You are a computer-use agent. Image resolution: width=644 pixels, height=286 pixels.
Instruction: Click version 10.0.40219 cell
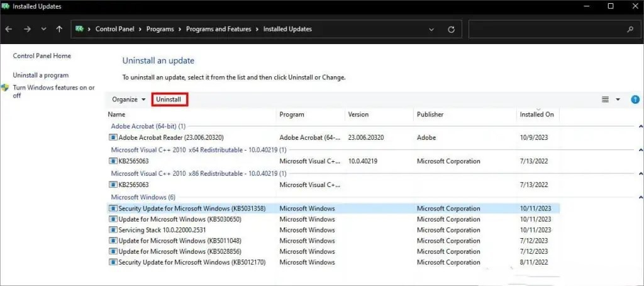(x=363, y=161)
